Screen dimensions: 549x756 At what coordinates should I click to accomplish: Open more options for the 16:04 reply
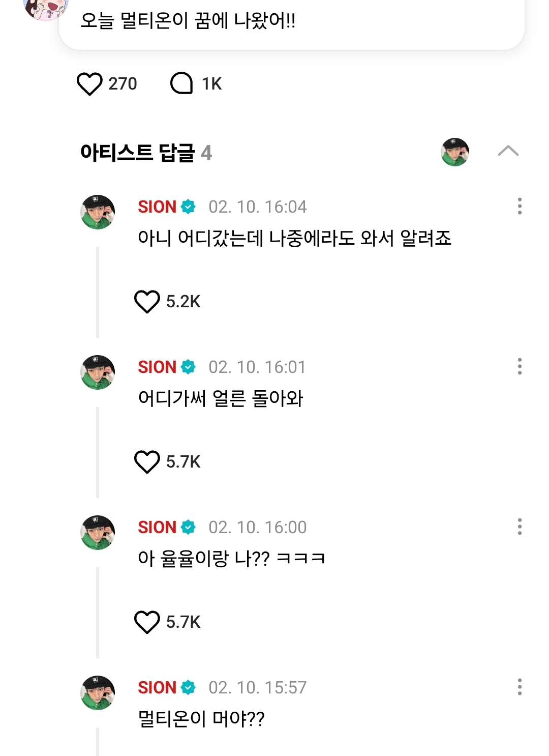(520, 206)
